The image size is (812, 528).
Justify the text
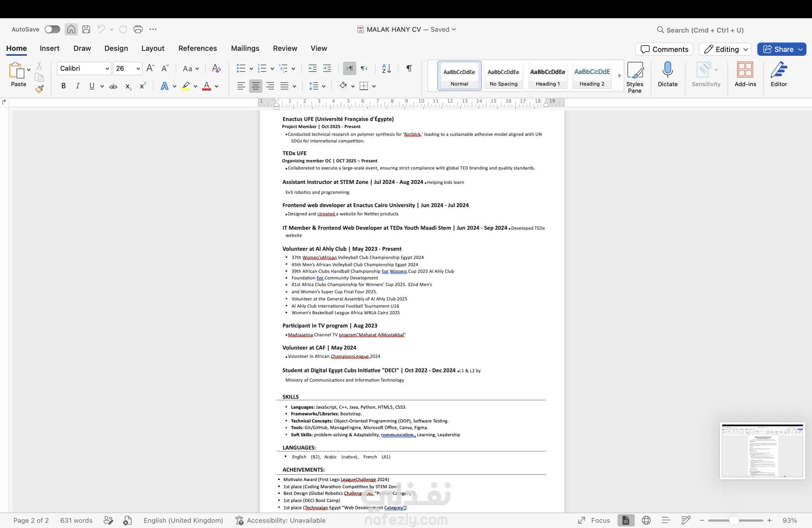point(285,86)
